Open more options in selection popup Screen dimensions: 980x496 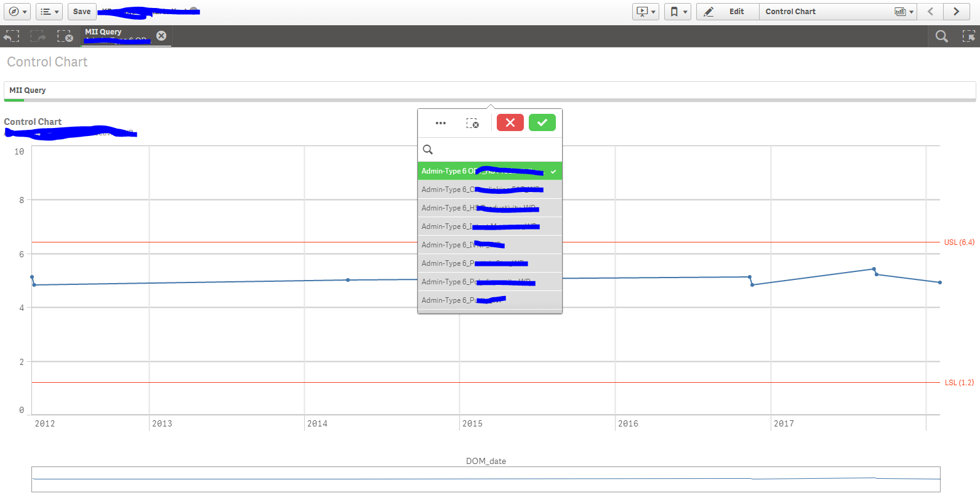point(441,123)
